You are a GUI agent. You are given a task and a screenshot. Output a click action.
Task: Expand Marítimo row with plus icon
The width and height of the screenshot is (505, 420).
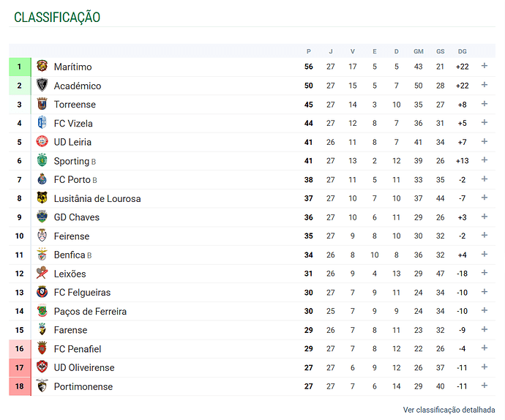pyautogui.click(x=485, y=67)
